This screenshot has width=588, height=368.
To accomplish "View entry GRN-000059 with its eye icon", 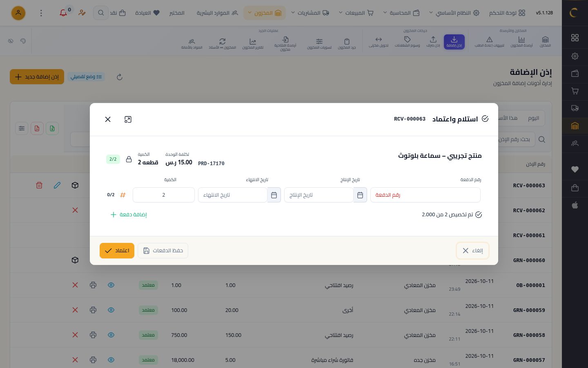I will click(111, 310).
